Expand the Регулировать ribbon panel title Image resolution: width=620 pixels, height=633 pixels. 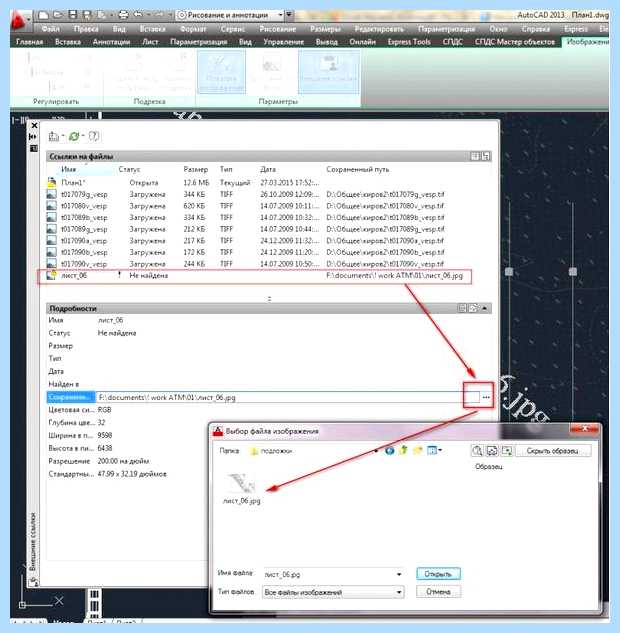tap(56, 101)
